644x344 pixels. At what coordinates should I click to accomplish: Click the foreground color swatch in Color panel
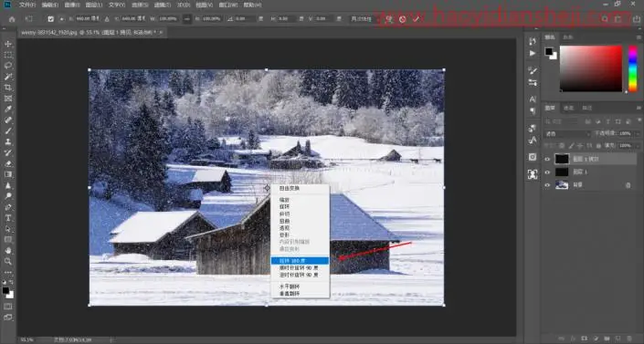pos(549,51)
